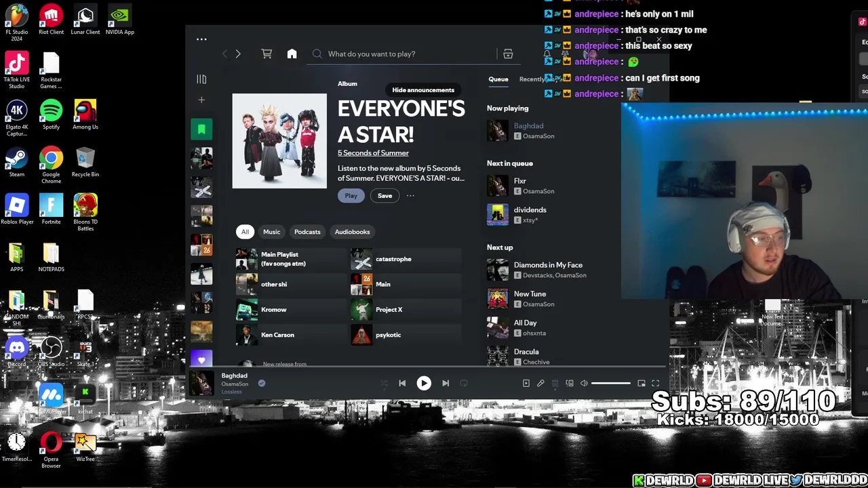The height and width of the screenshot is (488, 868).
Task: Mute audio with the speaker icon
Action: coord(584,384)
